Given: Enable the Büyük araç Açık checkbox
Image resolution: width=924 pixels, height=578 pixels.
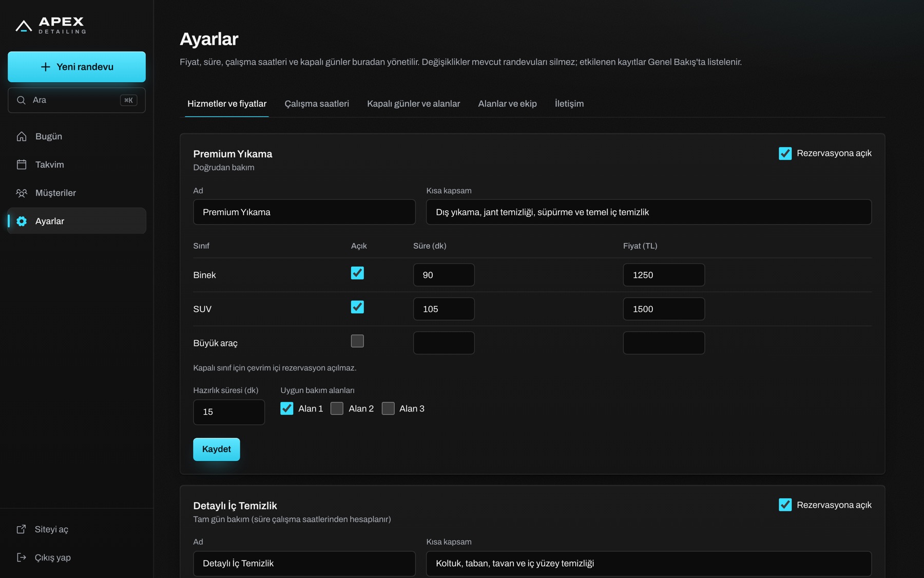Looking at the screenshot, I should click(357, 341).
